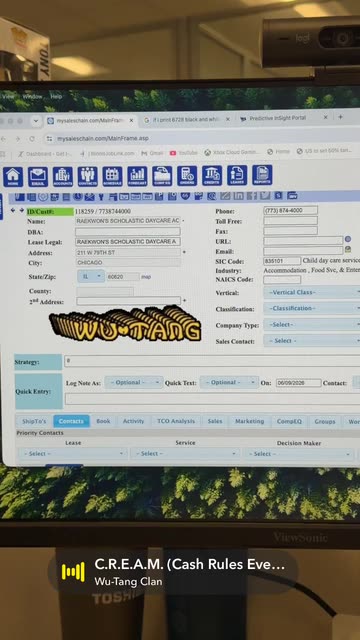
Task: Click the @ symbol icon in secondary toolbar
Action: 211,196
